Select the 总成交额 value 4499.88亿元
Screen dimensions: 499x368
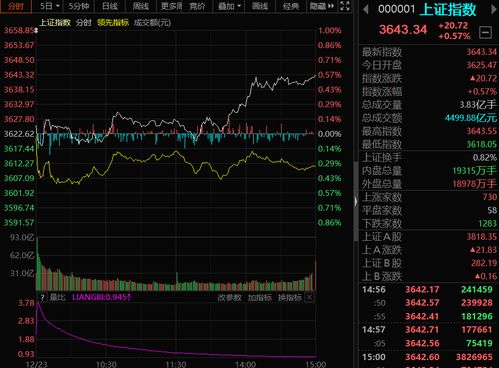pyautogui.click(x=471, y=118)
